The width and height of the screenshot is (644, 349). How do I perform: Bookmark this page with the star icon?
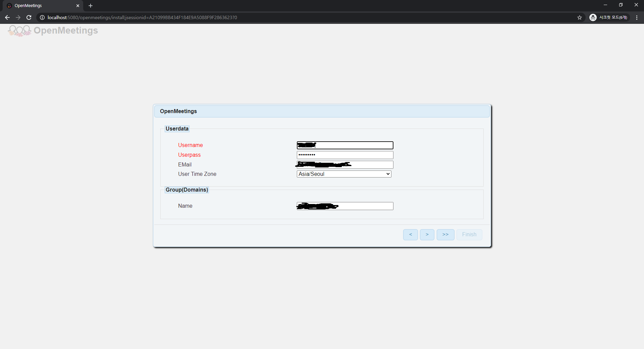(x=580, y=17)
